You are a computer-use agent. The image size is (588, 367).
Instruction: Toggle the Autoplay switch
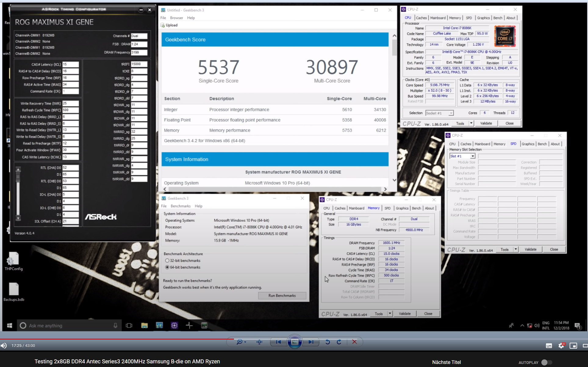547,362
